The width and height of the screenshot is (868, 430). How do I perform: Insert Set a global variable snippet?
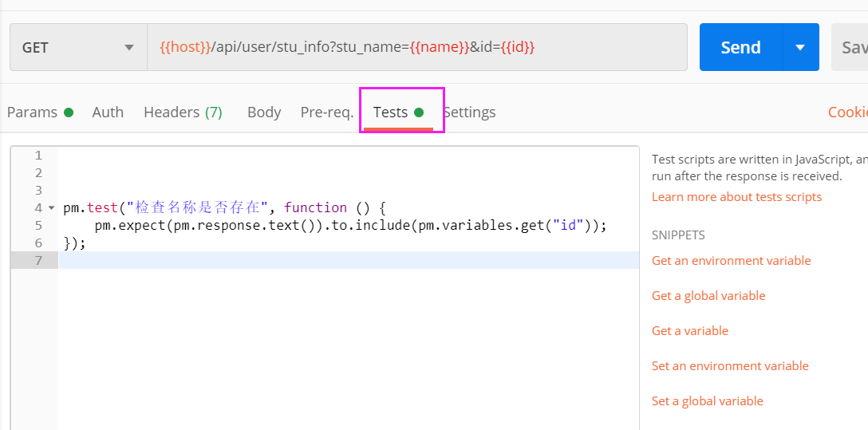[x=708, y=401]
